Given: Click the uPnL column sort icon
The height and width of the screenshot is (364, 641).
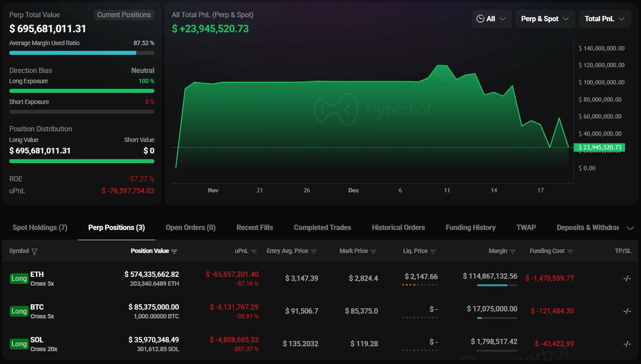Looking at the screenshot, I should click(x=254, y=251).
